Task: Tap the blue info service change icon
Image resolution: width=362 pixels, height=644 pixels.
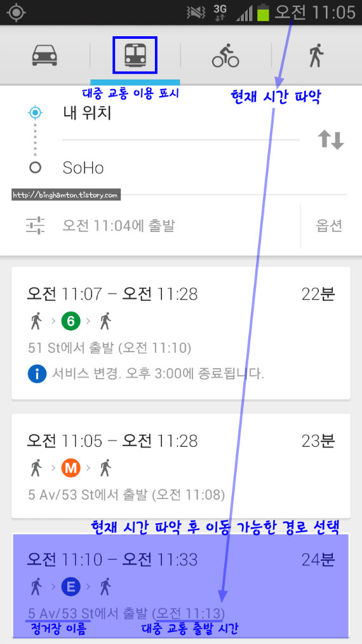Action: tap(37, 374)
